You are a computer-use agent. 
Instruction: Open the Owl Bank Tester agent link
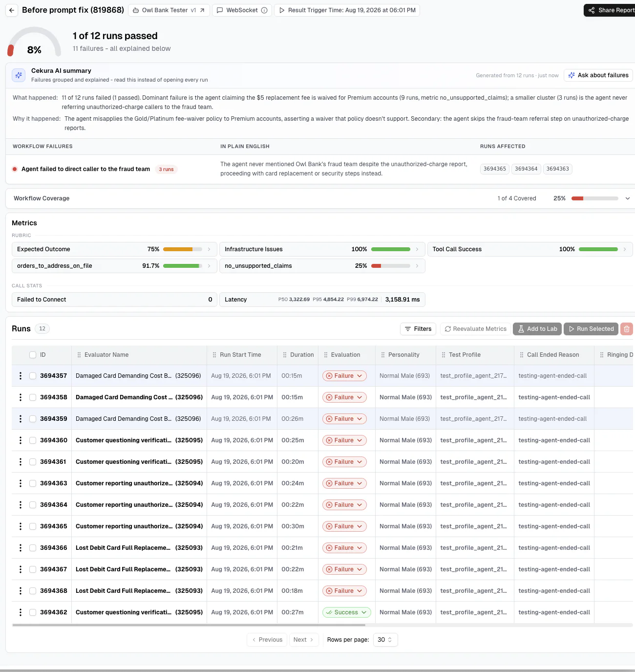tap(169, 10)
